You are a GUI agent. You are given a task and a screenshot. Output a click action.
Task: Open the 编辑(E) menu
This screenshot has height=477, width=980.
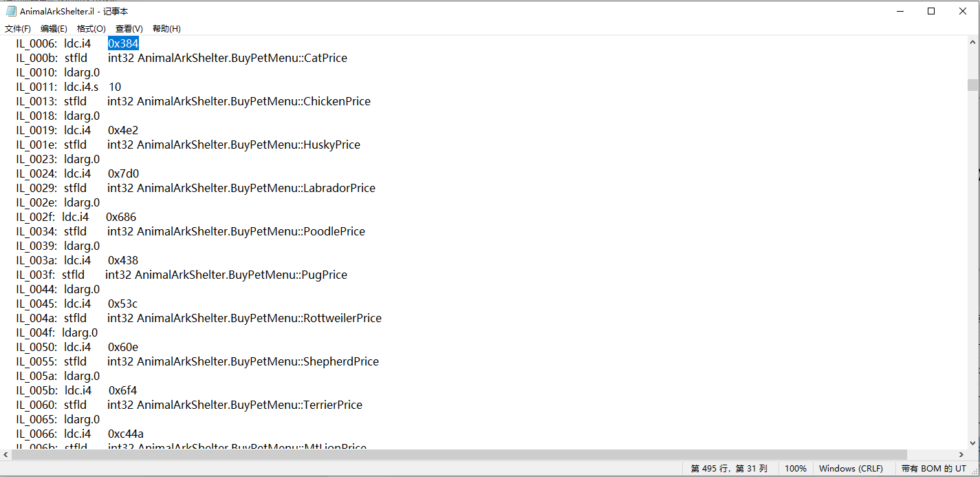click(x=54, y=28)
